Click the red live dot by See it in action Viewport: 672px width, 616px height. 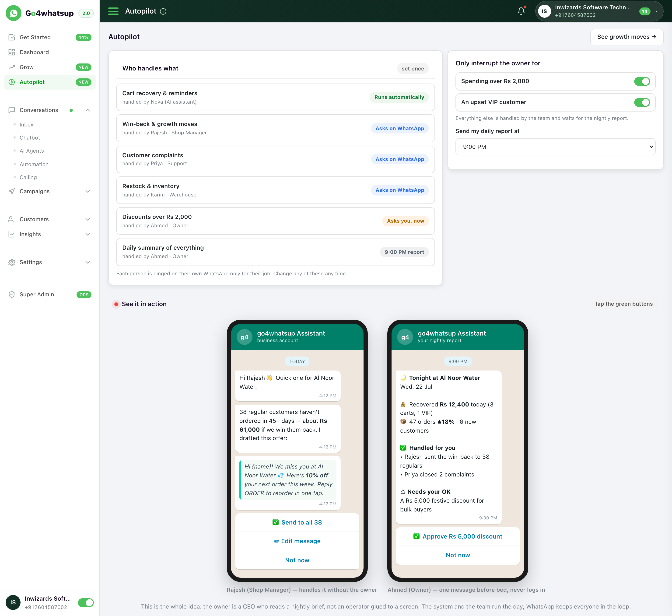[116, 304]
